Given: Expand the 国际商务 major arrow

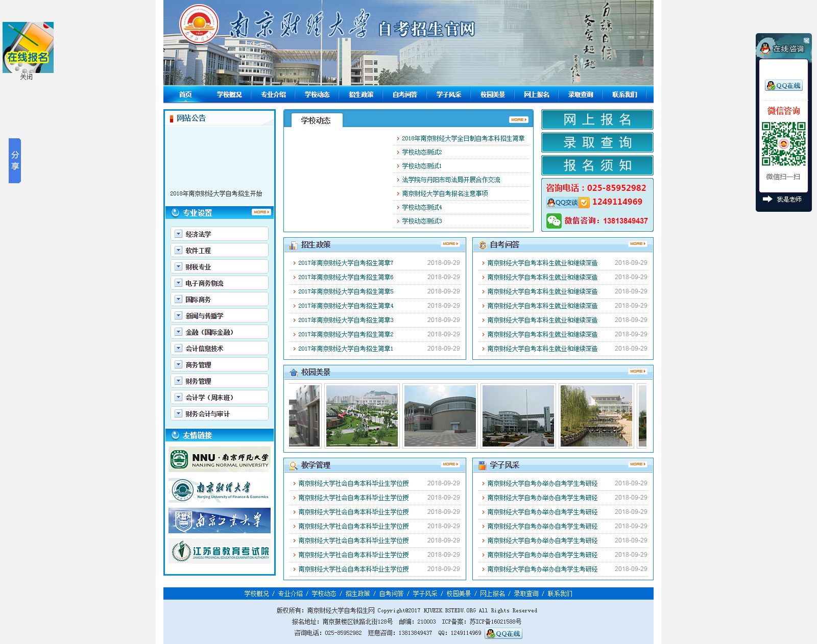Looking at the screenshot, I should click(178, 299).
